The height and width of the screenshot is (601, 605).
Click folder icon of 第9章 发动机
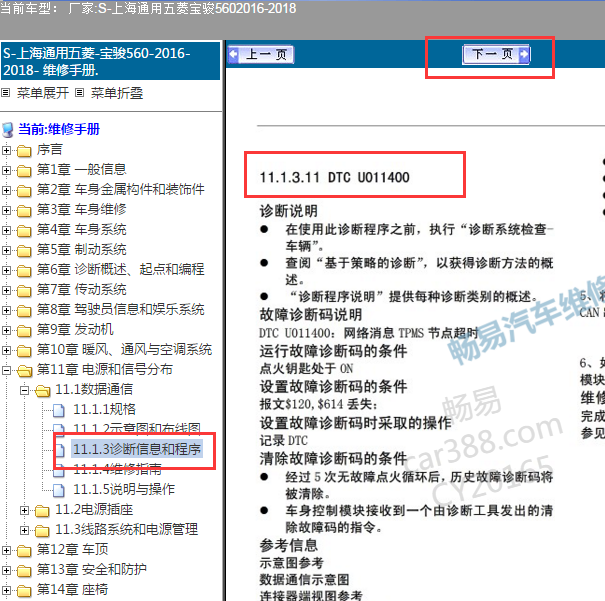(24, 331)
